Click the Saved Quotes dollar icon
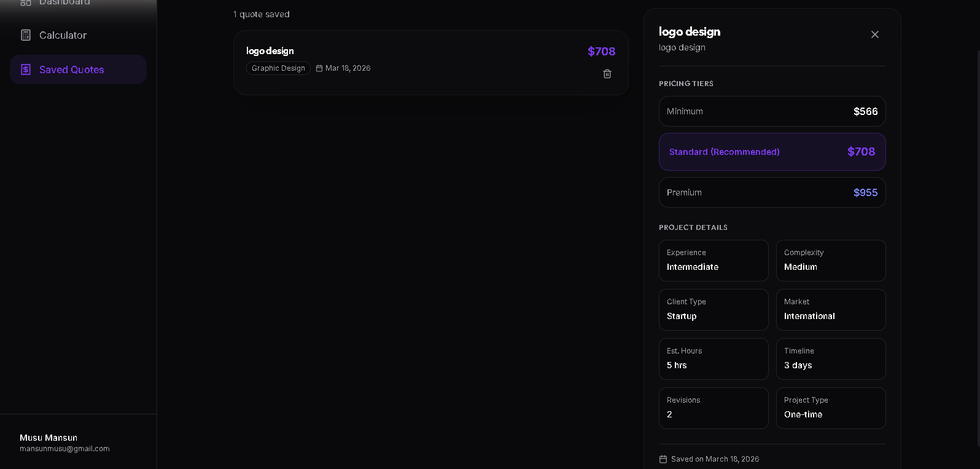 click(26, 69)
